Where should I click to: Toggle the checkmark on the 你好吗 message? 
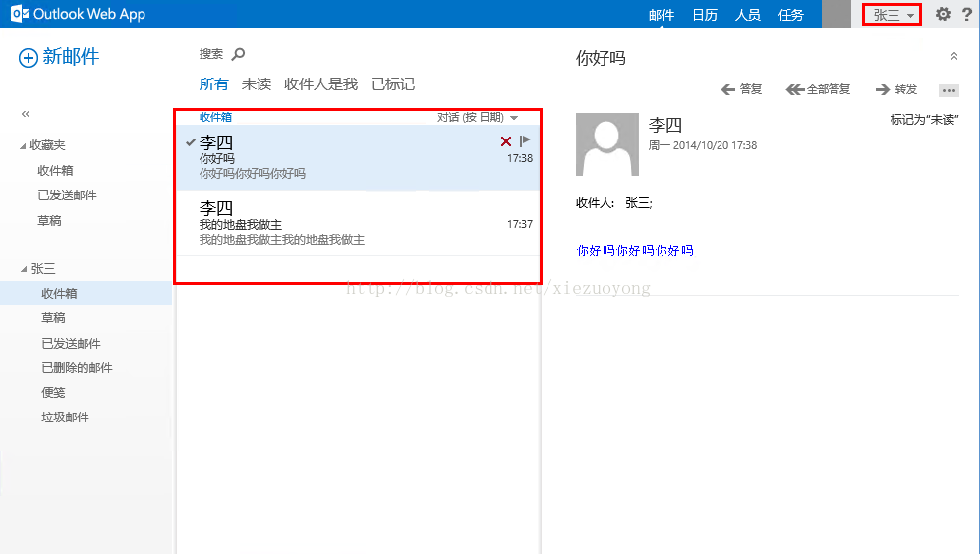tap(191, 142)
